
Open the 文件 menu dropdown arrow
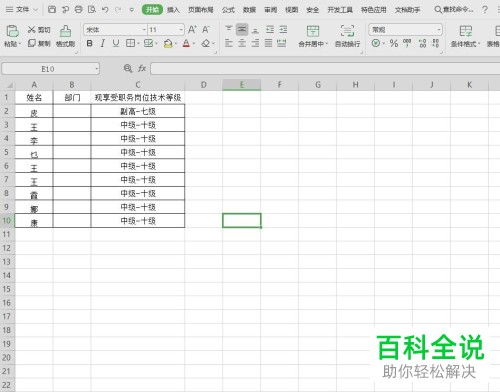click(36, 10)
